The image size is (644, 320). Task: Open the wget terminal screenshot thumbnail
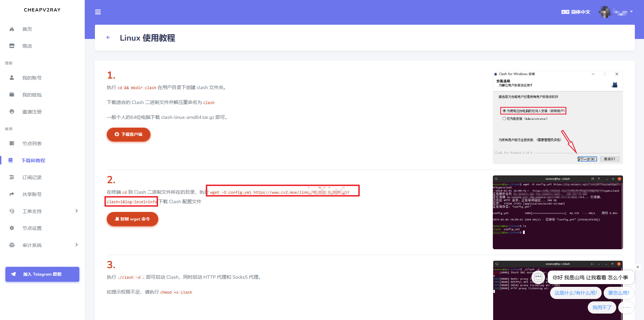pos(558,212)
